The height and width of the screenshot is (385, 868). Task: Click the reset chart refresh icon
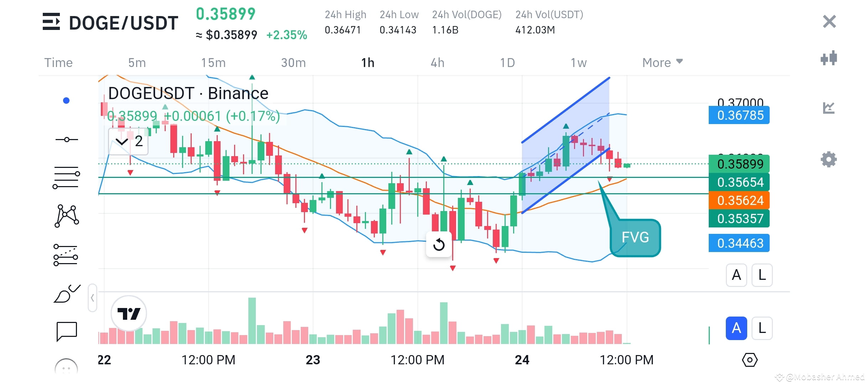tap(439, 245)
